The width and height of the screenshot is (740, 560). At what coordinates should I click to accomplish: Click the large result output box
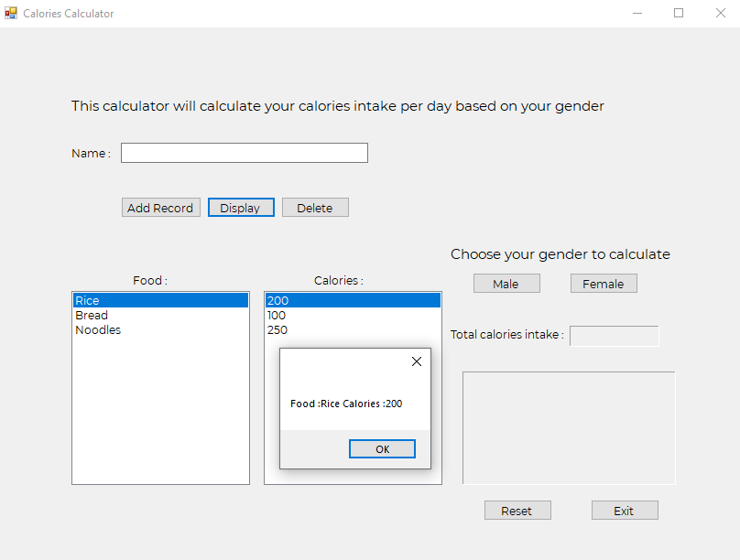click(569, 427)
